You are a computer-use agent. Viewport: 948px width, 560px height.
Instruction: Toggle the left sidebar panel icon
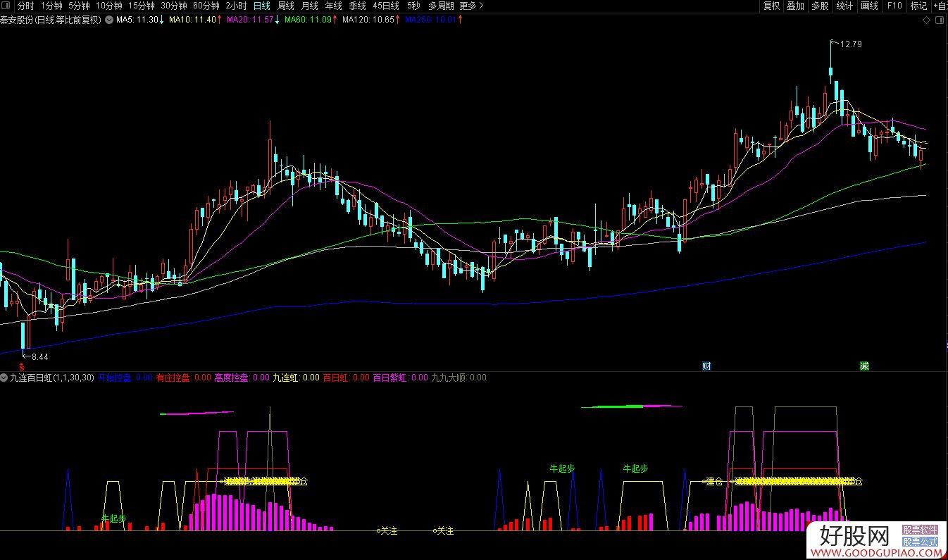[x=7, y=6]
